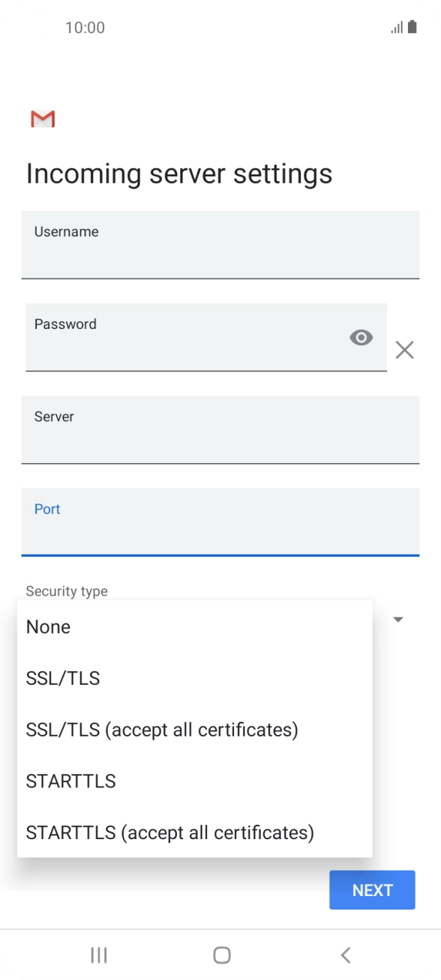Tap the battery status icon
The height and width of the screenshot is (980, 441).
point(412,28)
